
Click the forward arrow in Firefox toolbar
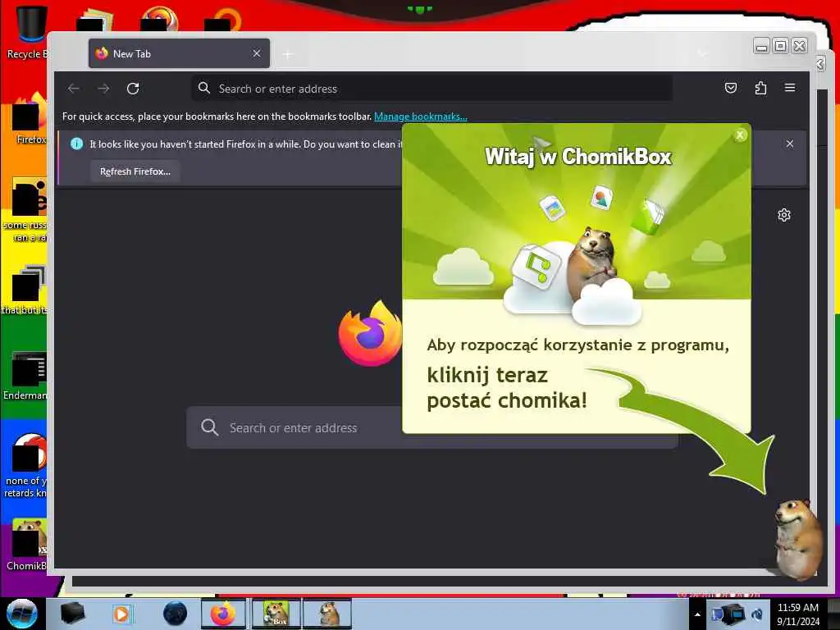[x=103, y=89]
